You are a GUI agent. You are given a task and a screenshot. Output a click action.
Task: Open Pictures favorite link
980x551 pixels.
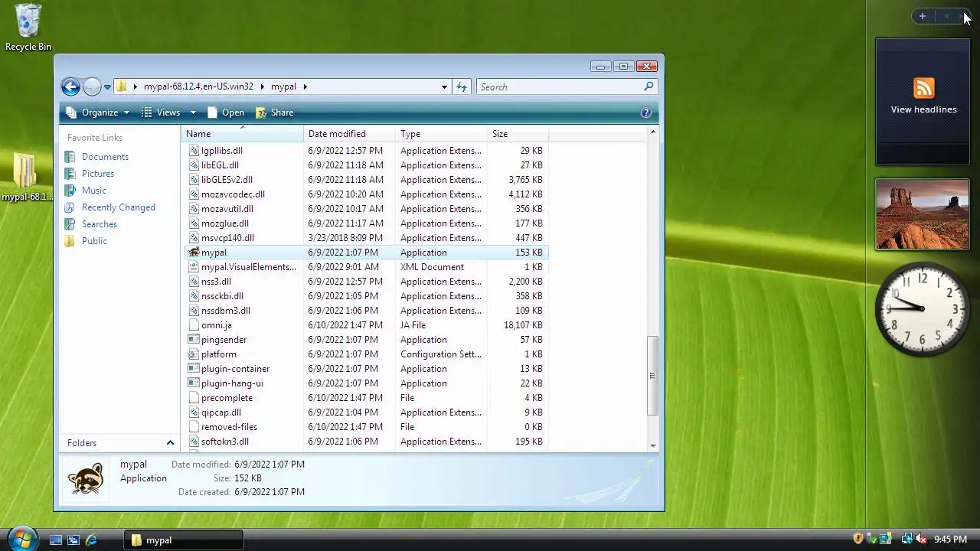(97, 174)
